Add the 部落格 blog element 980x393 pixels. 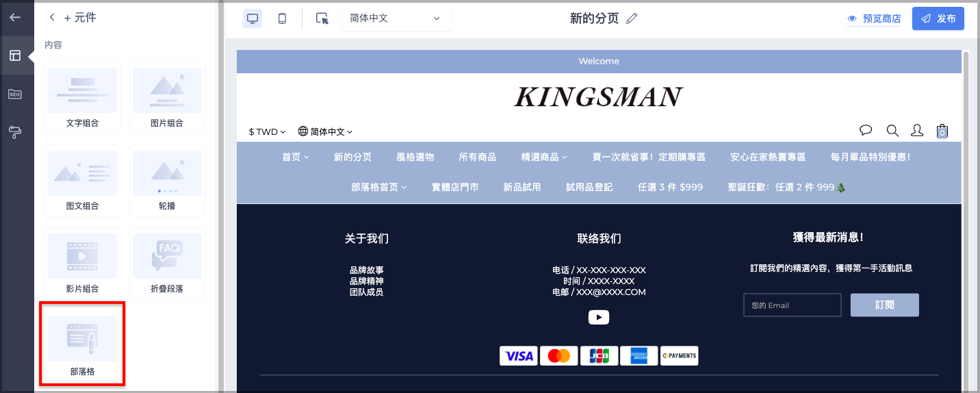coord(83,346)
